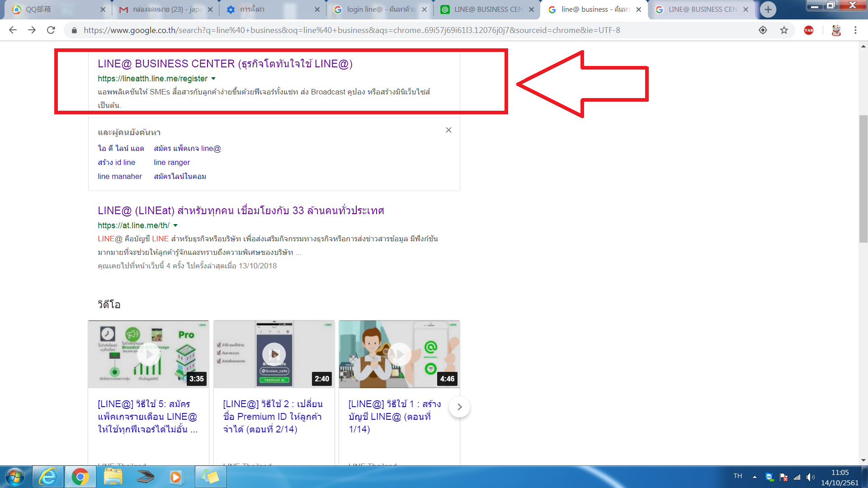The image size is (868, 488).
Task: Switch to the green LINE@ BUSINESS CENTER tab
Action: pos(486,9)
